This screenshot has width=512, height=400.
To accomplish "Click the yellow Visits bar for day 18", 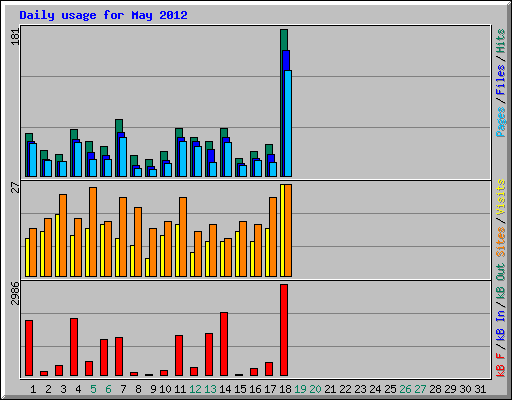I will [282, 230].
